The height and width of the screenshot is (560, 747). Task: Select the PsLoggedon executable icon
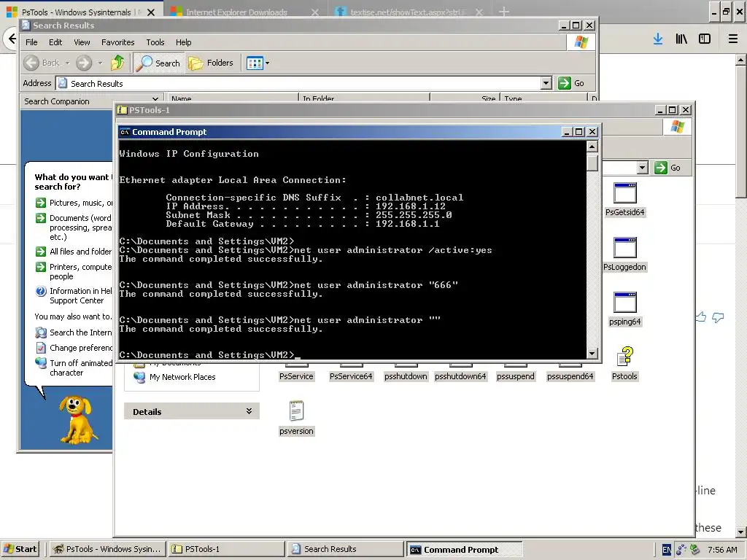[x=625, y=248]
